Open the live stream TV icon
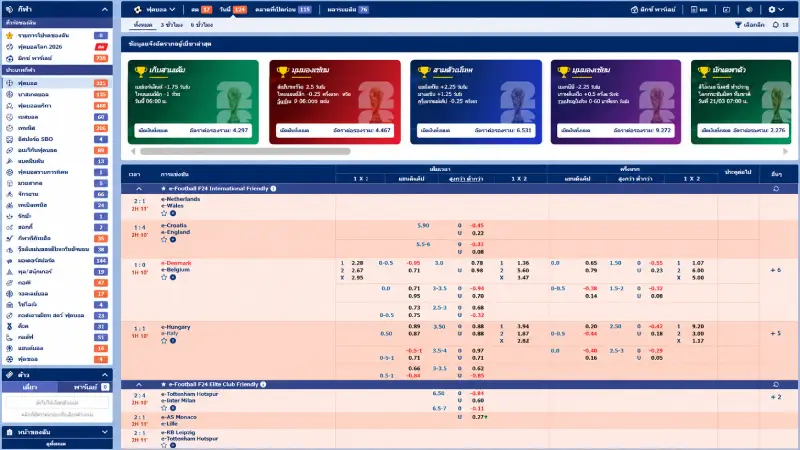The width and height of the screenshot is (800, 450). (727, 9)
